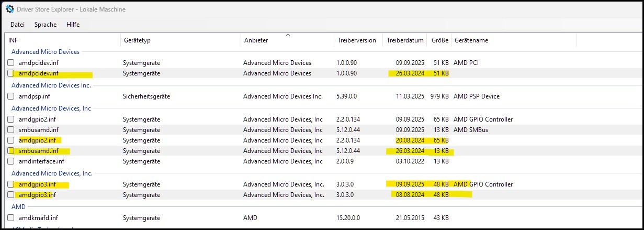Sort by the Gerätename column header
644x230 pixels.
514,40
